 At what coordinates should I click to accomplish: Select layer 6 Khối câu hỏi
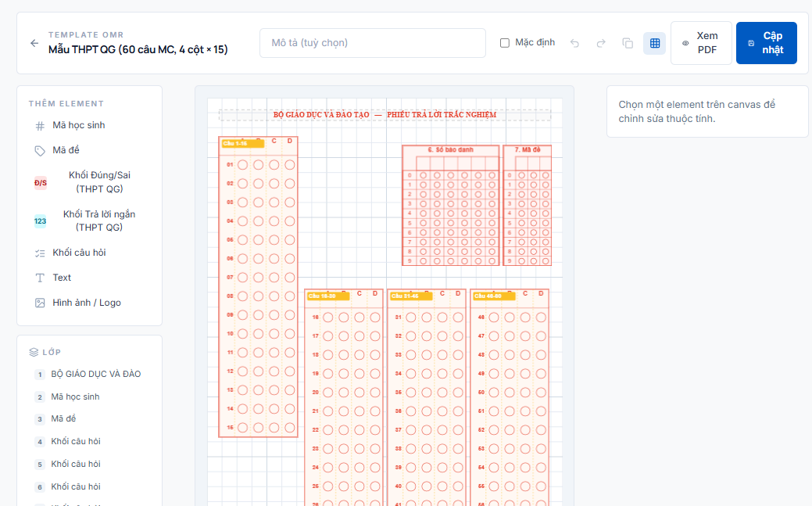(x=90, y=486)
